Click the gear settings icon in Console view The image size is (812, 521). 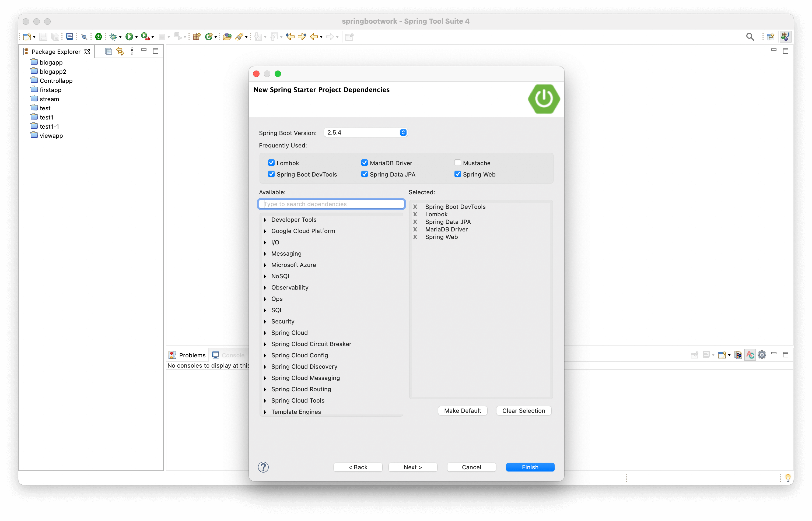(762, 355)
